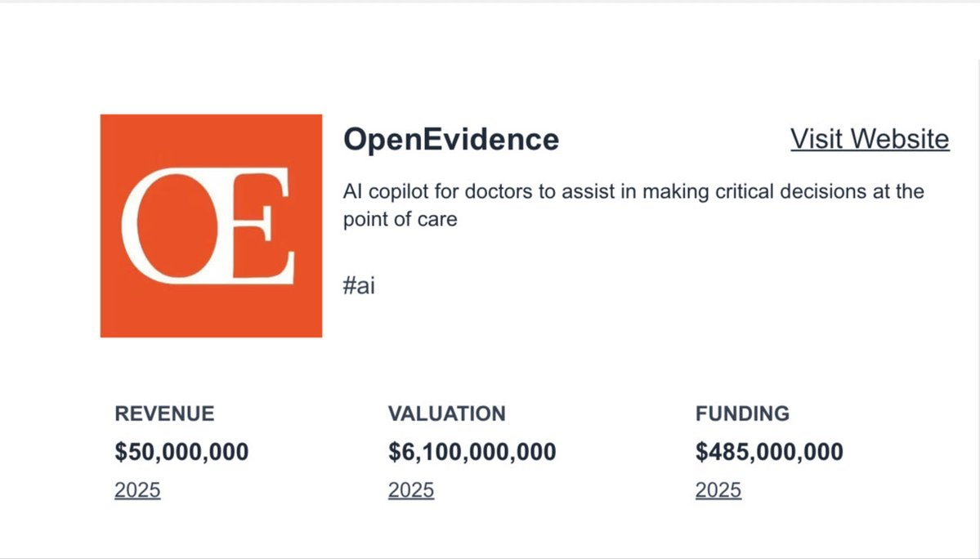
Task: Click the 'point of care' description line
Action: 400,220
